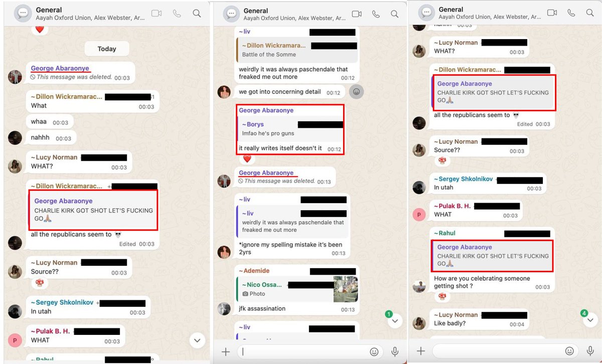This screenshot has width=602, height=364.
Task: Click the mushroom reaction under 'How are you celebrating someone'
Action: click(x=442, y=296)
